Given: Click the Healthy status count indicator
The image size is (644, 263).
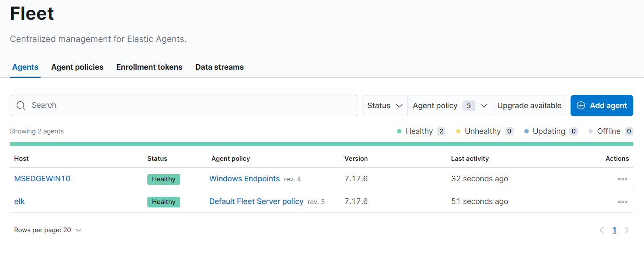Looking at the screenshot, I should click(x=421, y=131).
